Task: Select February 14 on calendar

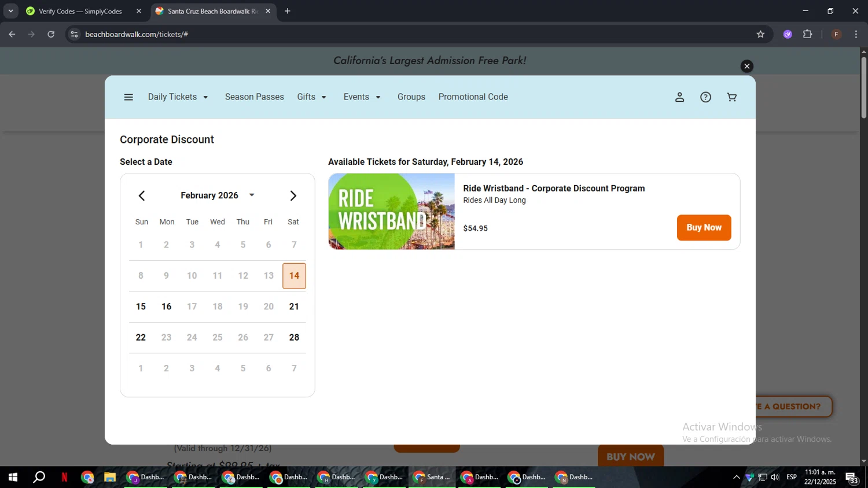Action: pos(294,276)
